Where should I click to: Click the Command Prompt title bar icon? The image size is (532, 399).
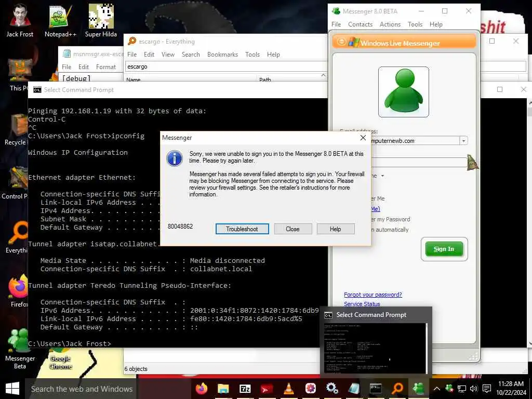coord(37,89)
